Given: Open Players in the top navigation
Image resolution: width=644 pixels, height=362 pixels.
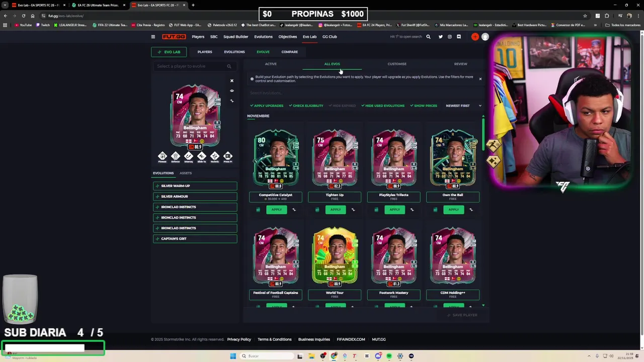Looking at the screenshot, I should pyautogui.click(x=198, y=37).
